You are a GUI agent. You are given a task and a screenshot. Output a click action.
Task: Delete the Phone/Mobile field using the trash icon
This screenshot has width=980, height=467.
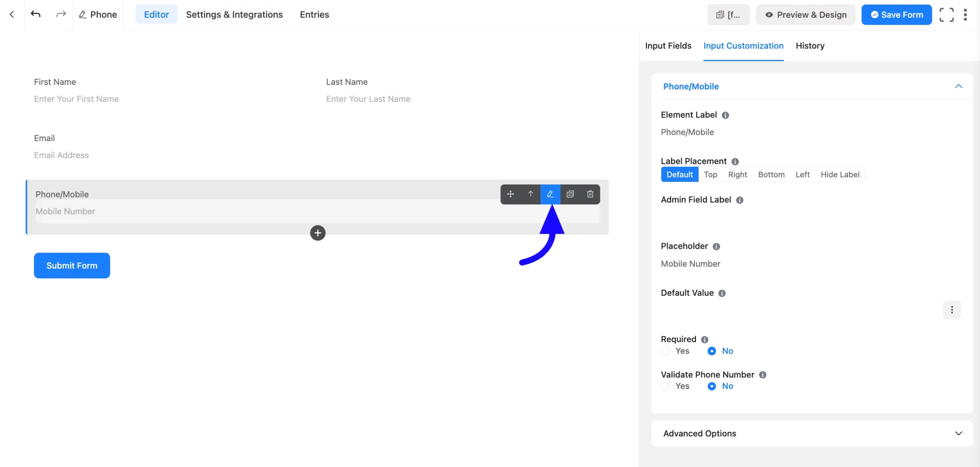(590, 194)
